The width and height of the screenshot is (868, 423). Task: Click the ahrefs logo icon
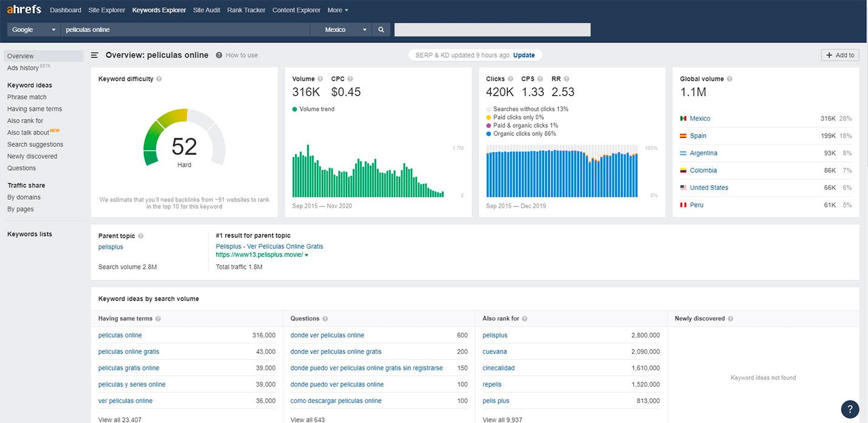coord(24,9)
